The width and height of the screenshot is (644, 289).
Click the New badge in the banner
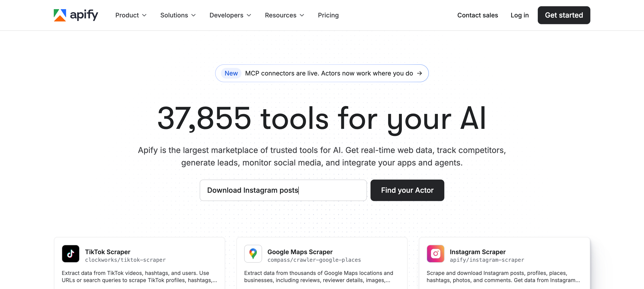[x=231, y=73]
